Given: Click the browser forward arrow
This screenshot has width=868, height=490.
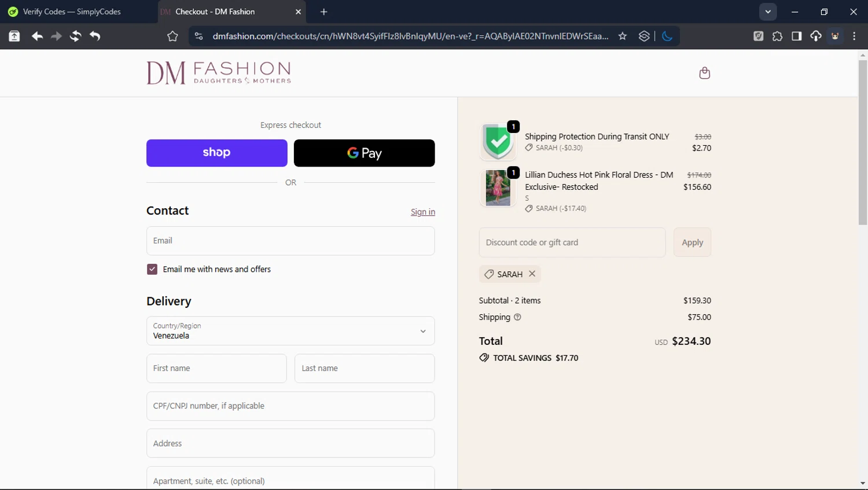Looking at the screenshot, I should pos(56,36).
